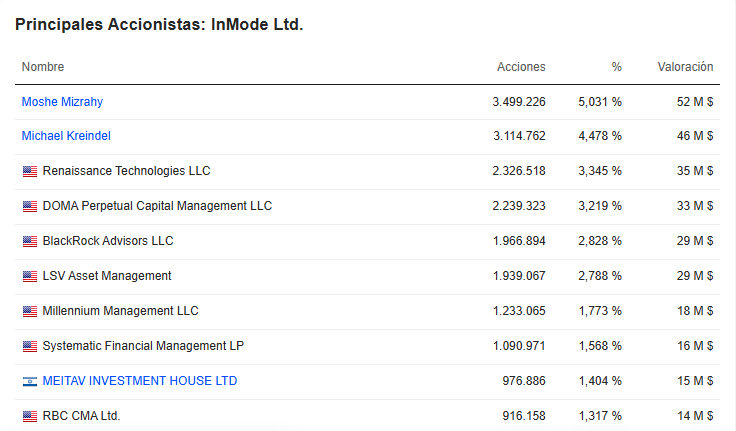This screenshot has height=431, width=736.
Task: Click the flag next to Systematic Financial Management
Action: click(29, 346)
